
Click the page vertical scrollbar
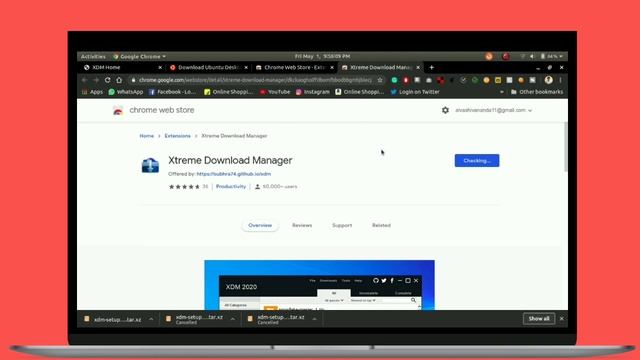coord(565,147)
